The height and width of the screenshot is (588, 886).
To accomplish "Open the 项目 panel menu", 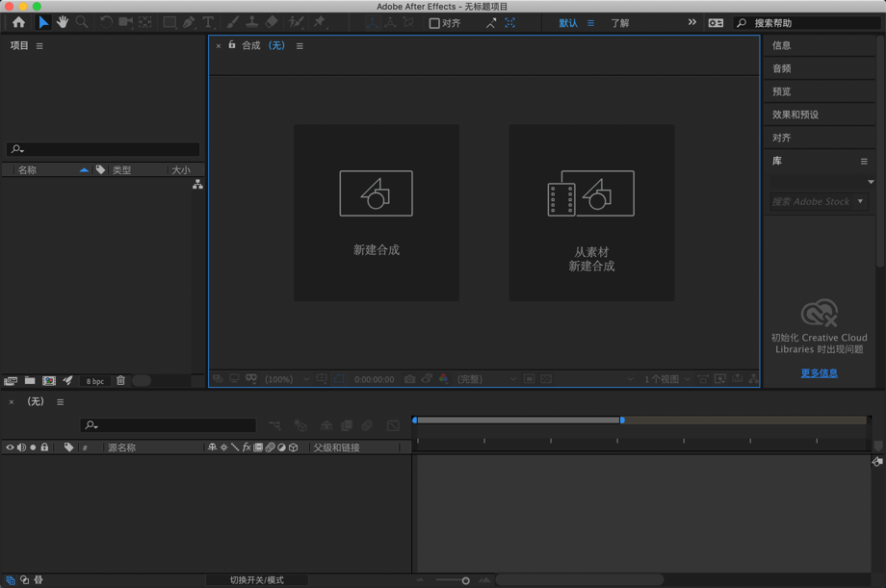I will tap(39, 46).
